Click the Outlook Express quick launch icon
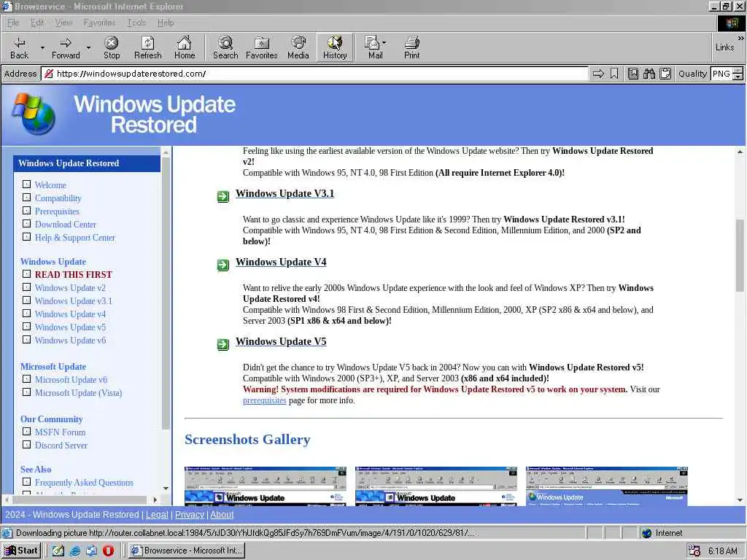Screen dimensions: 747x560 coord(91,551)
